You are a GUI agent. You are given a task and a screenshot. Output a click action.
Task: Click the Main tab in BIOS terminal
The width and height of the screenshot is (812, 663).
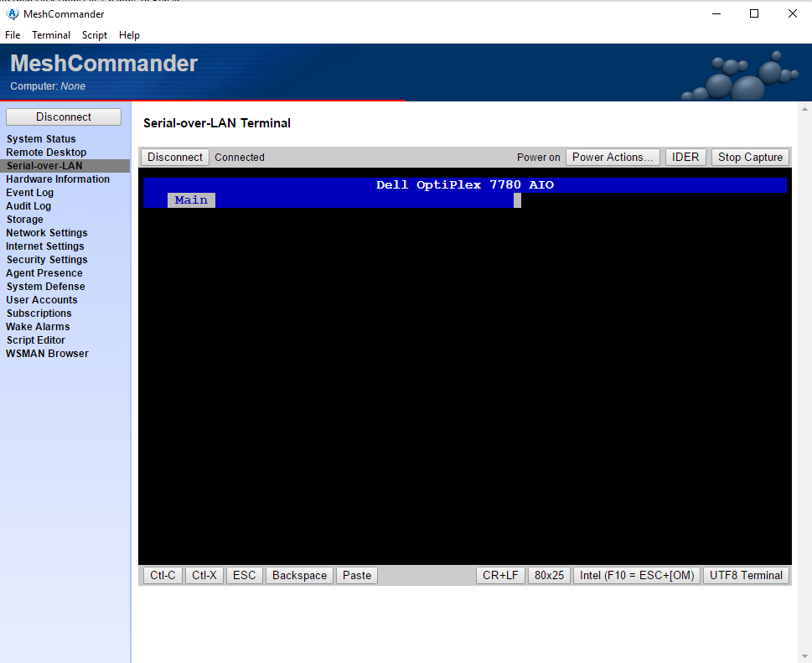191,200
